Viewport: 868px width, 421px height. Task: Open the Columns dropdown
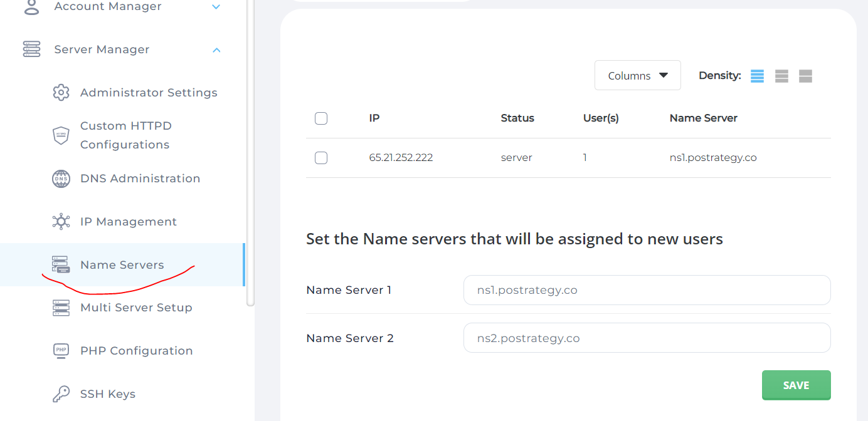(x=637, y=75)
